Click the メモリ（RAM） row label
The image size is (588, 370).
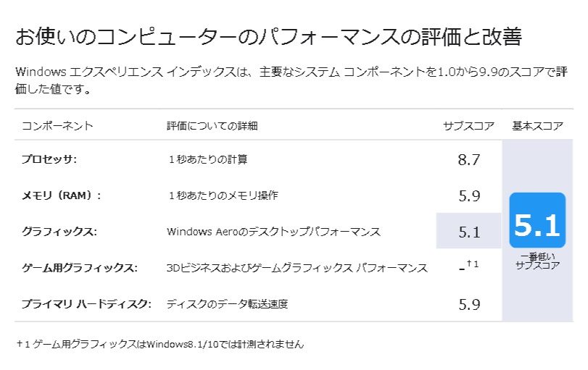coord(62,195)
